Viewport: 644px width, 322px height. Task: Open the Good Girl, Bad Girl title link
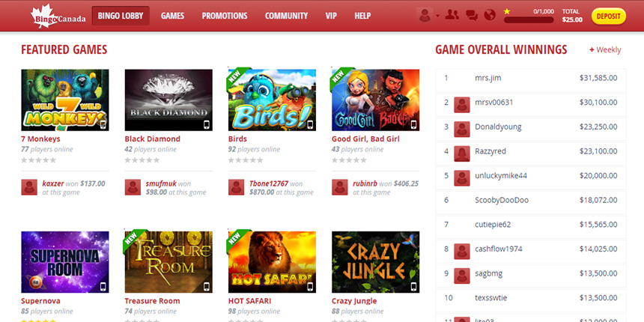365,139
